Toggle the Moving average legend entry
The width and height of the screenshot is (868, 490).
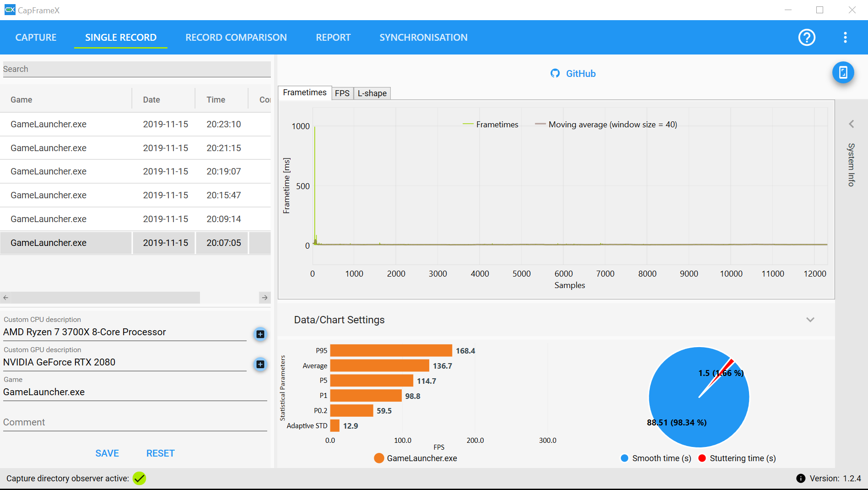point(606,125)
